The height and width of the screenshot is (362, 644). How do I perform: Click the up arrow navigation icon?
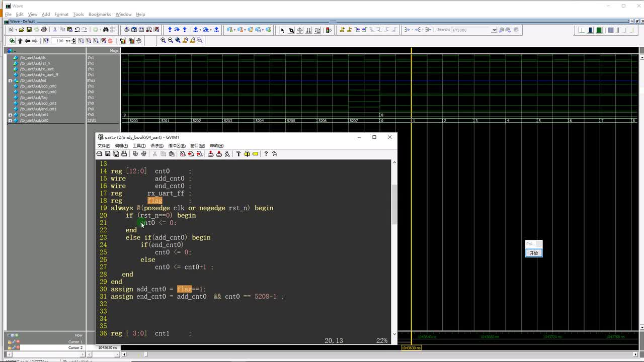(20, 41)
